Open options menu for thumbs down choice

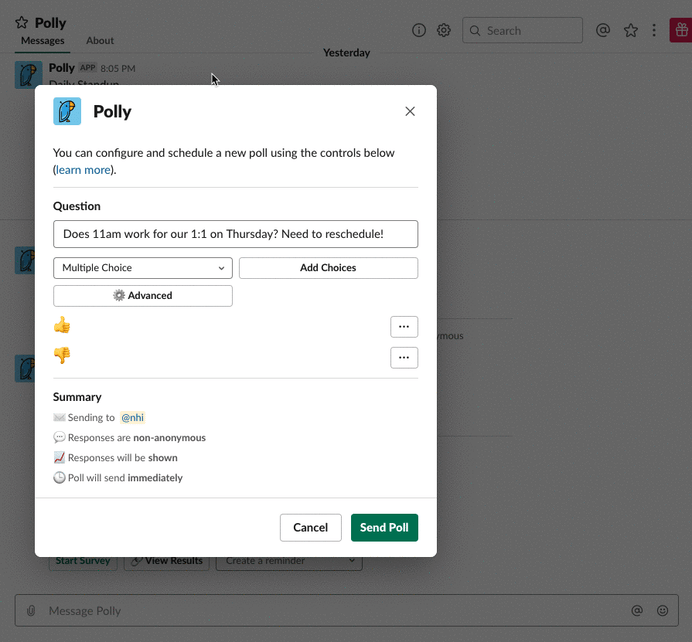404,358
